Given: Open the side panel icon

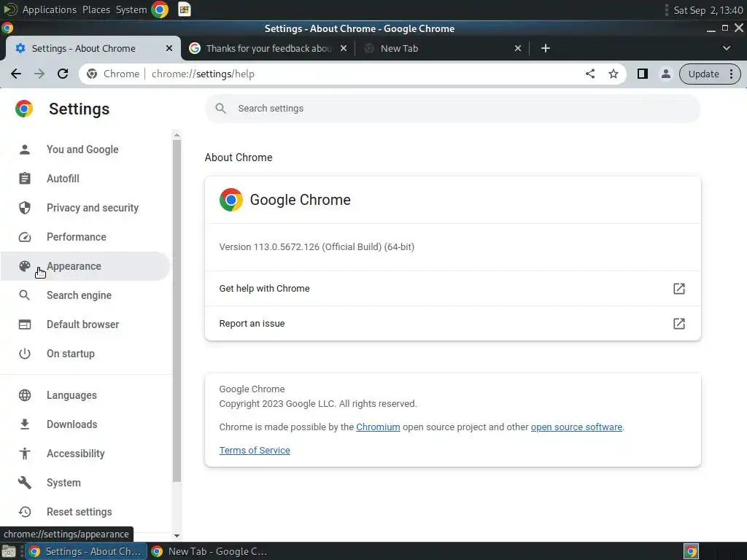Looking at the screenshot, I should [x=642, y=74].
